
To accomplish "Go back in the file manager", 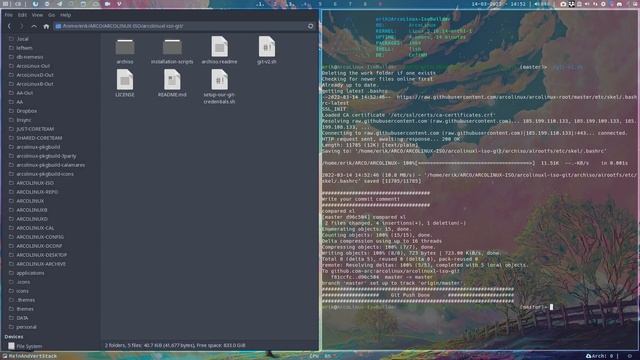I will (9, 26).
